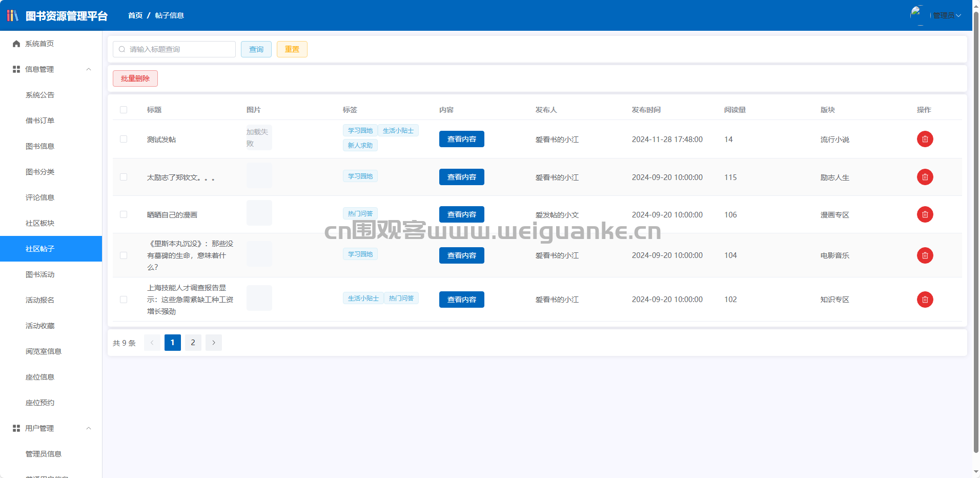Click the 2024-11-28 17:48:00 timestamp

coord(667,140)
